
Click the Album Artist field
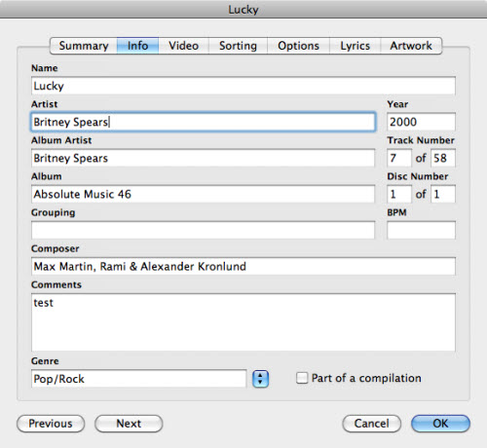click(x=204, y=158)
